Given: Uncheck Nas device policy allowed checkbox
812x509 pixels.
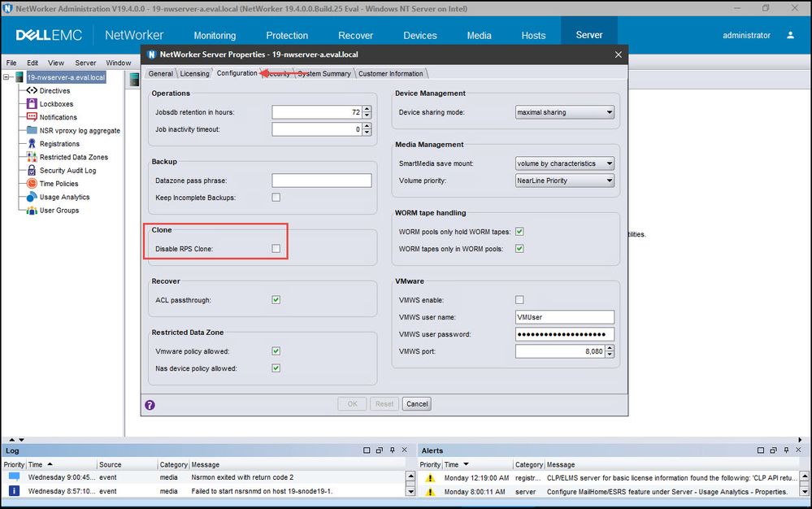Looking at the screenshot, I should tap(276, 368).
